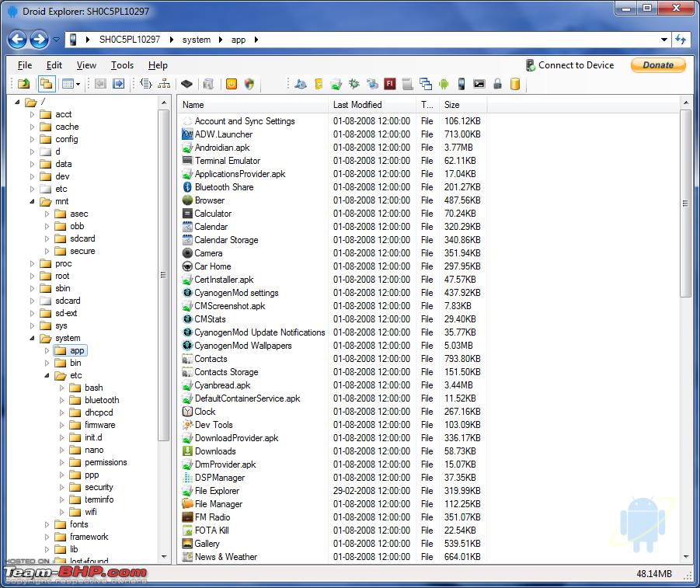Click the hierarchy tree toolbar icon
This screenshot has height=588, width=700.
[x=164, y=83]
